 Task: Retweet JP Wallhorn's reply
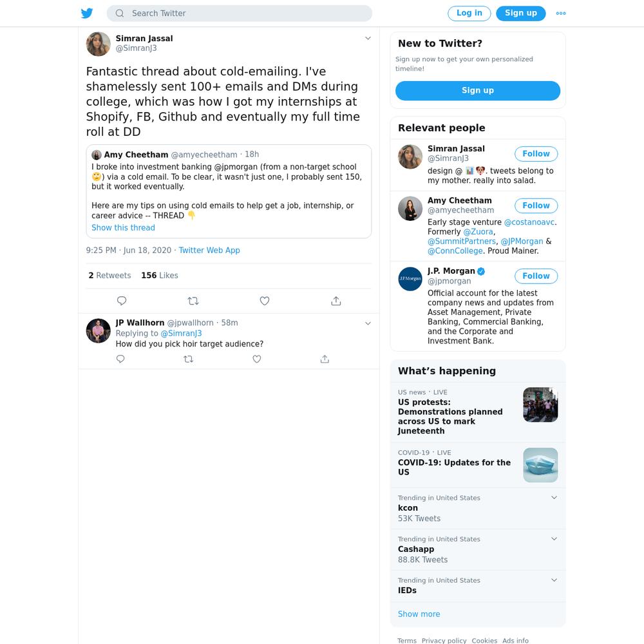[x=189, y=359]
